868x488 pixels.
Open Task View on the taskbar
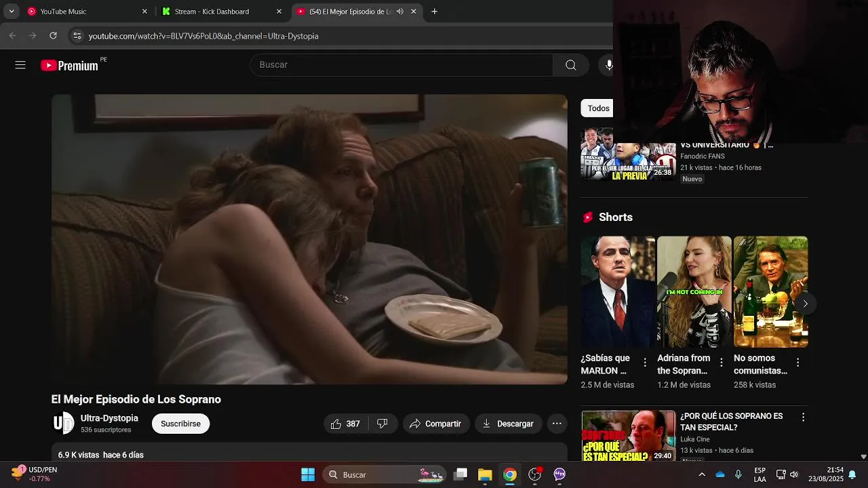pyautogui.click(x=460, y=474)
